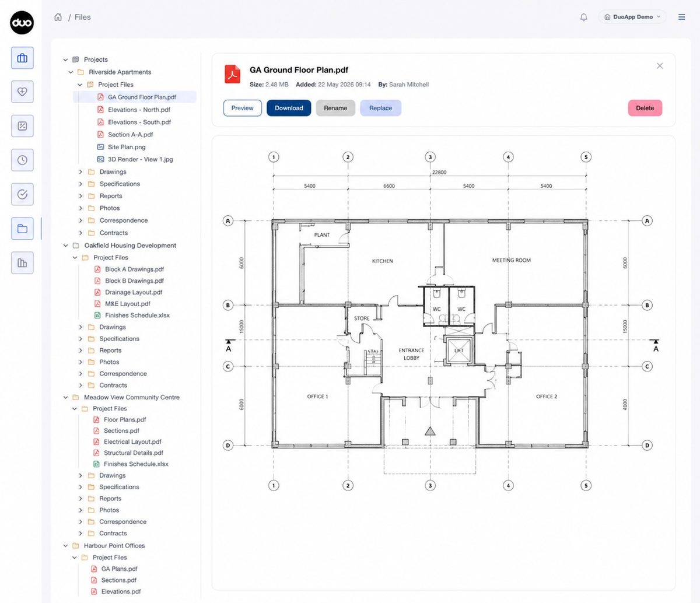700x603 pixels.
Task: Click PDF icon of Block A Drawings.pdf
Action: 97,269
